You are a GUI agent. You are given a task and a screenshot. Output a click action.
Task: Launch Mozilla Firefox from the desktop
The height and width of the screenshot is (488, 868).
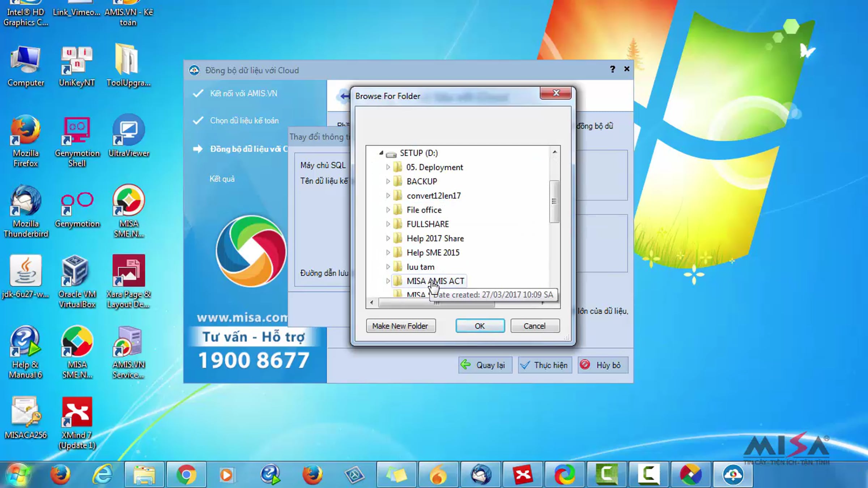25,141
